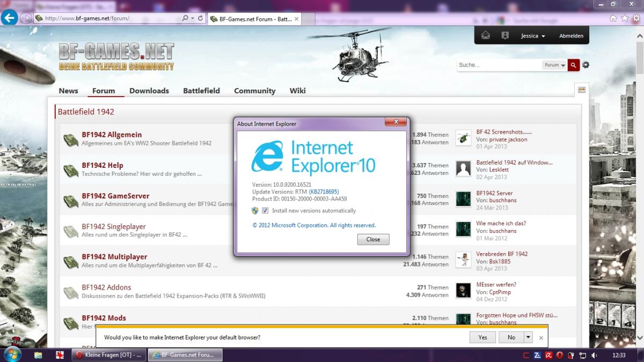The width and height of the screenshot is (644, 362).
Task: Click the BF1942 Singleplayer tank icon
Action: point(71,231)
